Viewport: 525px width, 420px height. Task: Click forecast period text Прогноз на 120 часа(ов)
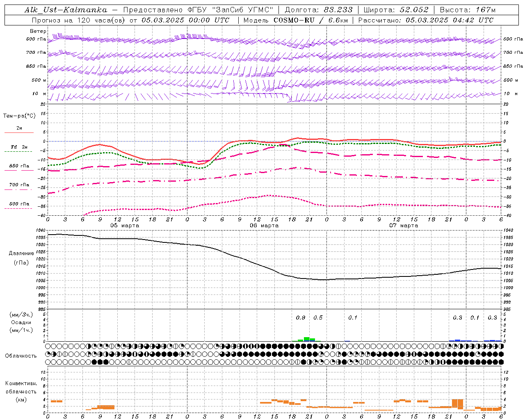(79, 20)
